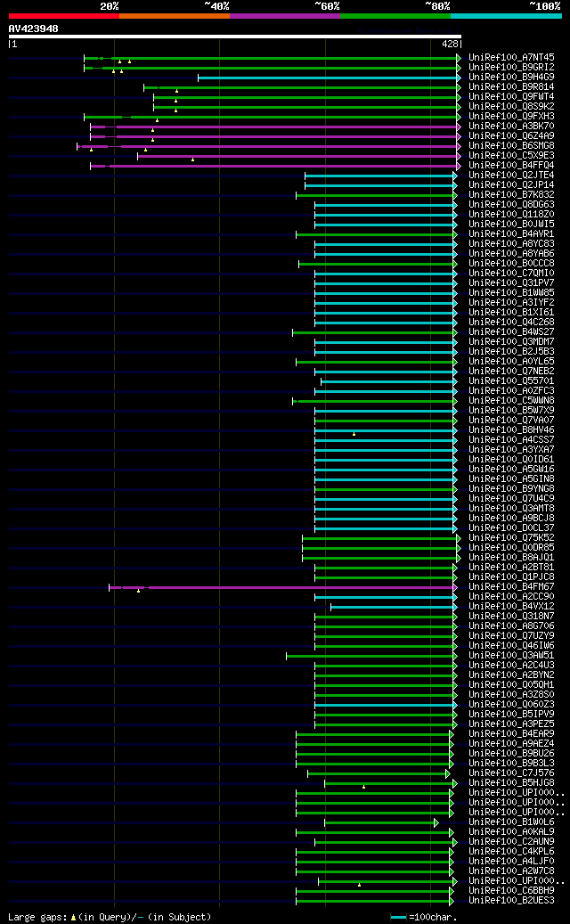The image size is (570, 924).
Task: Click hit label UniRef100_A0YL65
Action: (511, 361)
